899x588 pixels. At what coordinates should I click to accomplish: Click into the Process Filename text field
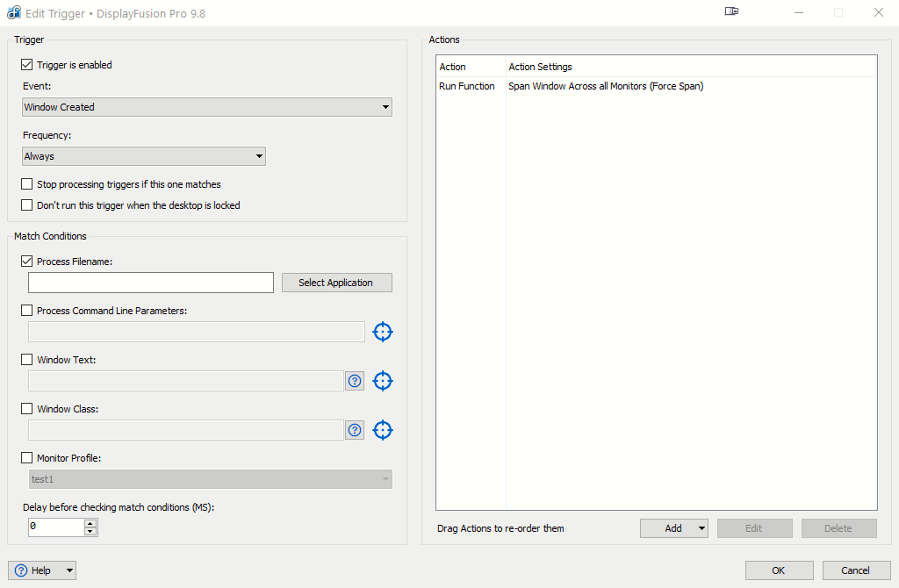[x=151, y=283]
